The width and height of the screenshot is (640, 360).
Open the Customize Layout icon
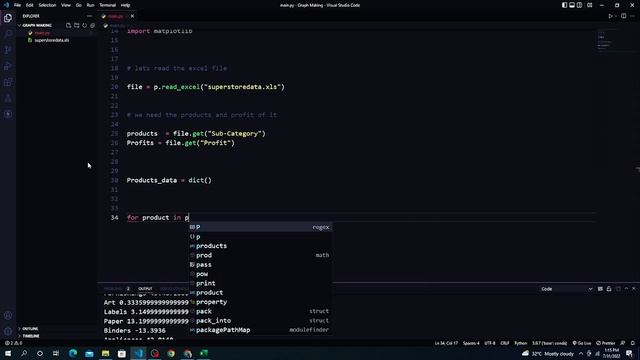pyautogui.click(x=589, y=5)
